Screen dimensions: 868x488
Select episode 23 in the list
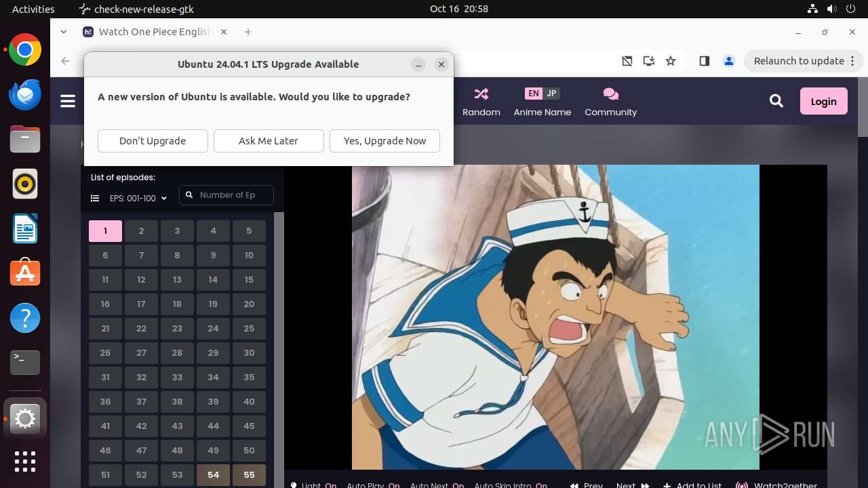[x=177, y=329]
